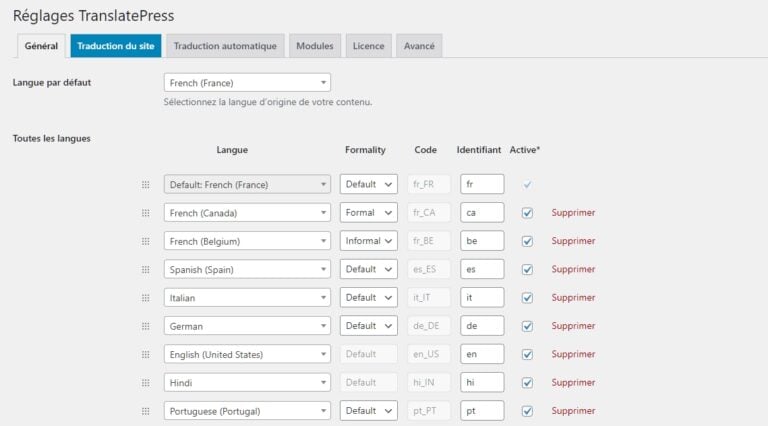
Task: Uncheck Active checkbox for French (Canada)
Action: (527, 213)
